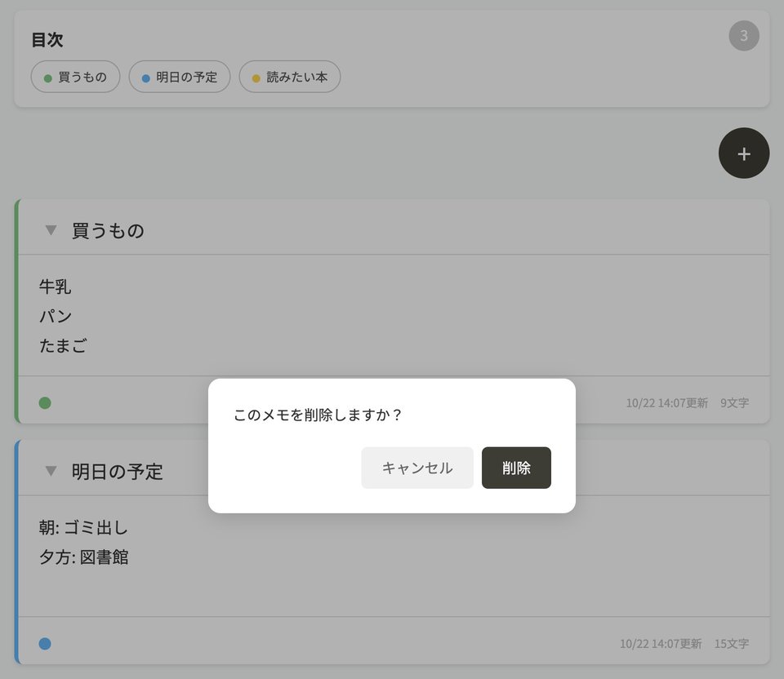Click 買うもの update timestamp 10/22 14:07更新
This screenshot has height=679, width=784.
pos(667,402)
